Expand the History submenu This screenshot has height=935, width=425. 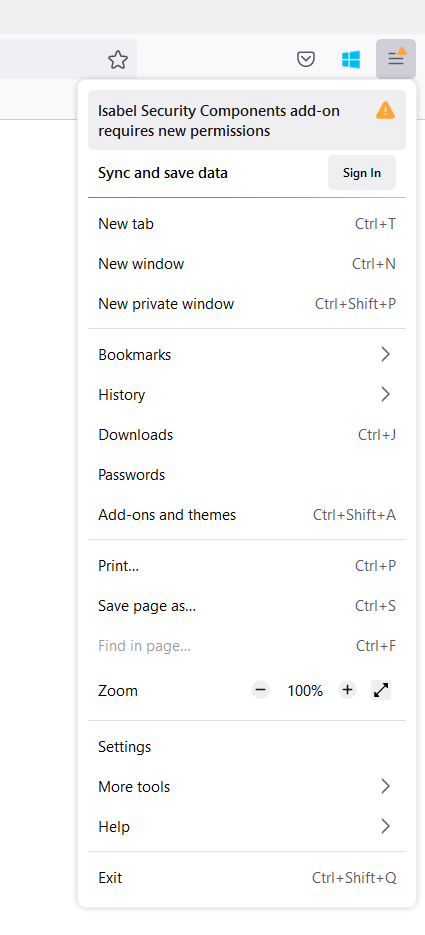coord(247,395)
